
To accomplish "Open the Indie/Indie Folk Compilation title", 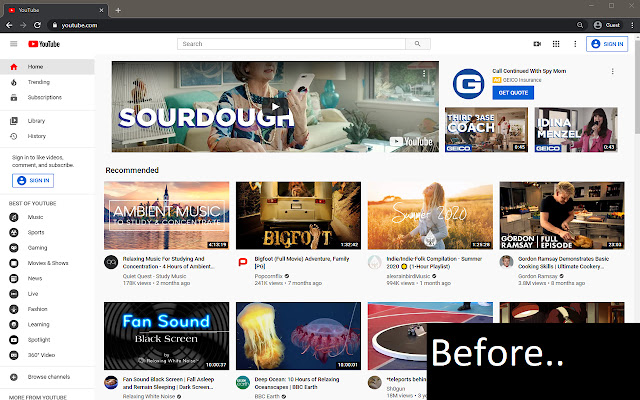I will (x=434, y=262).
